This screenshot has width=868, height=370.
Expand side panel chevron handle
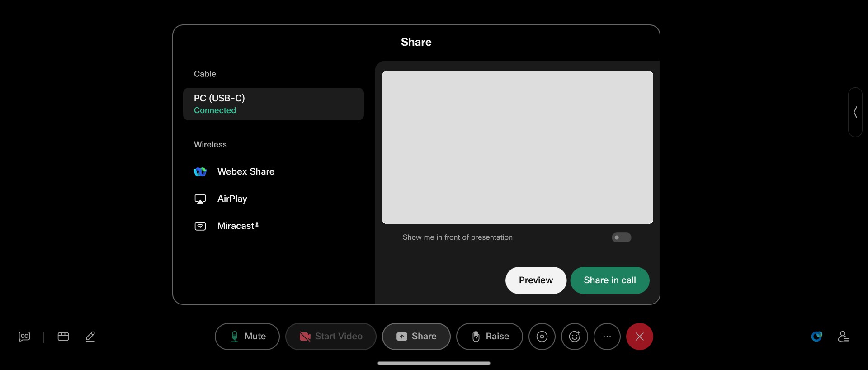pyautogui.click(x=855, y=112)
